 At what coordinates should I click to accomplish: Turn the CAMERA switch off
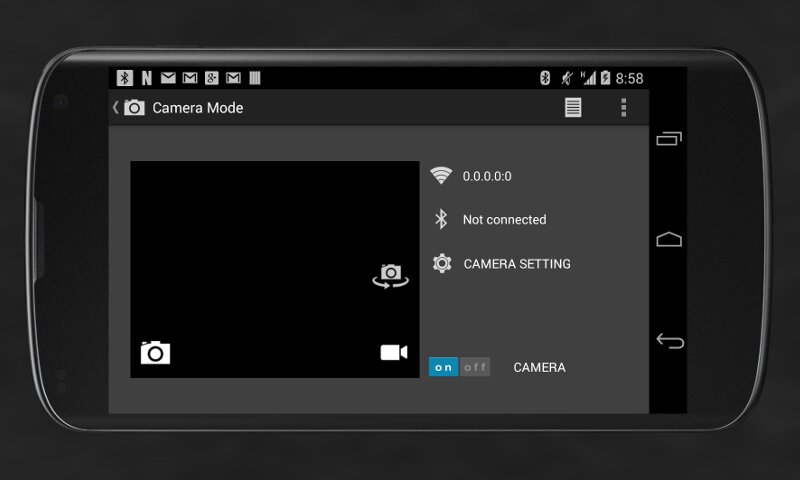click(475, 367)
